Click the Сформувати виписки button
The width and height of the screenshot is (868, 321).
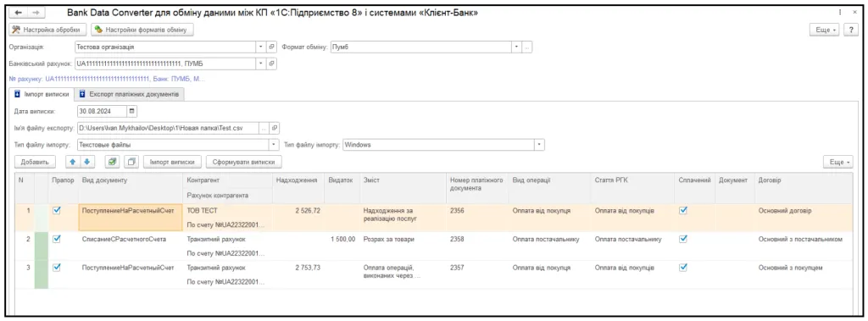243,162
